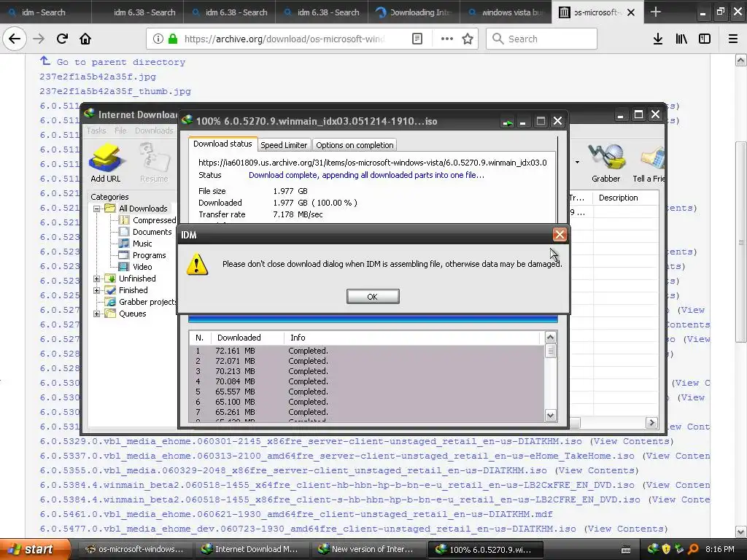Screen dimensions: 747x560
Task: Open the 6.0.5461.0 DIATKHM.mdf file link
Action: point(296,514)
